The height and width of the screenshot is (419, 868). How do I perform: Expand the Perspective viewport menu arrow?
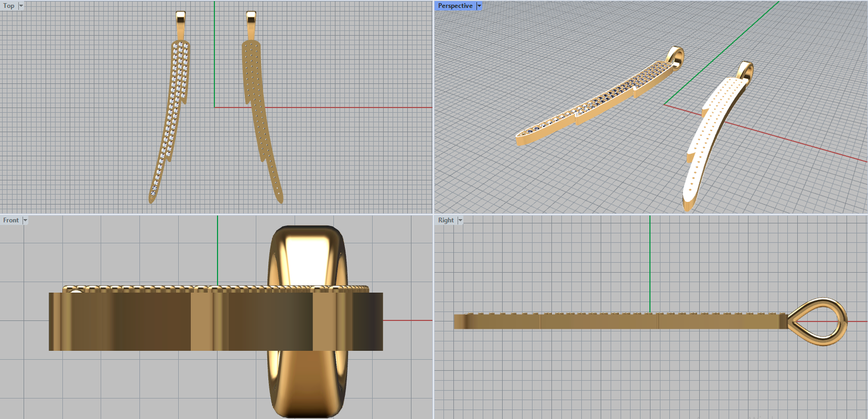coord(479,6)
